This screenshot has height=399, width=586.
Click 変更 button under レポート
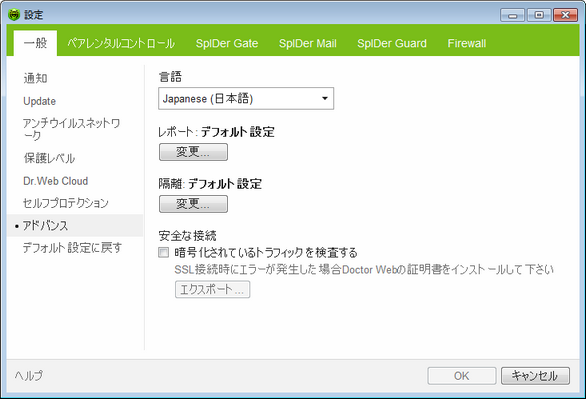(193, 152)
